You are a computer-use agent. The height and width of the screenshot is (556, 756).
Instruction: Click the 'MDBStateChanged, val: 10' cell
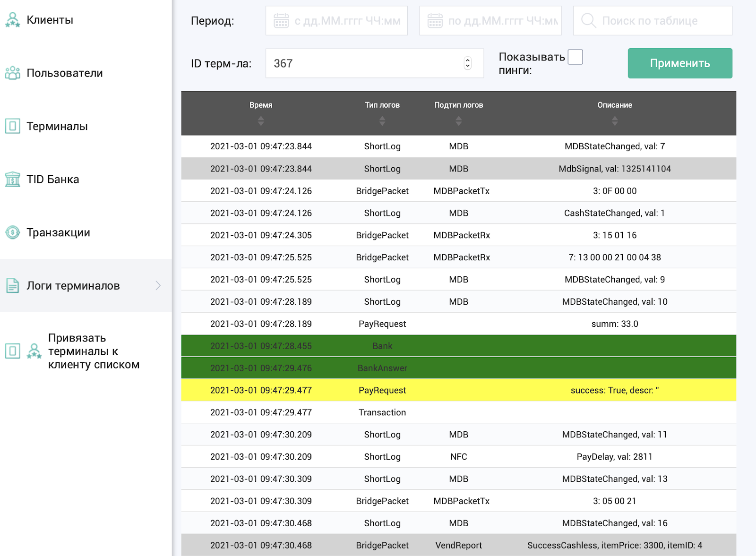coord(615,301)
